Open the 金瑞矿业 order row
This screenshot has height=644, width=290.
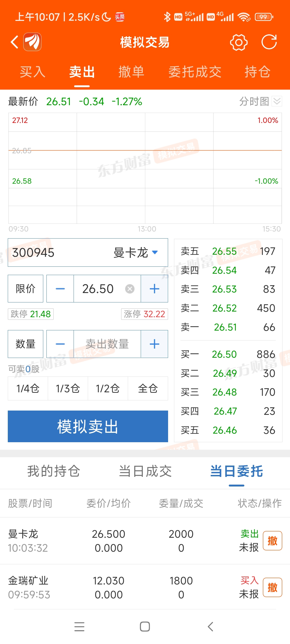coord(145,587)
